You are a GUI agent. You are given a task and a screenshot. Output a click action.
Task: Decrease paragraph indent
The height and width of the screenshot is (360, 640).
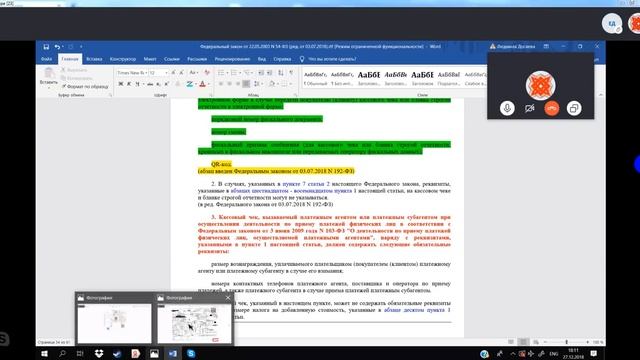[x=261, y=73]
